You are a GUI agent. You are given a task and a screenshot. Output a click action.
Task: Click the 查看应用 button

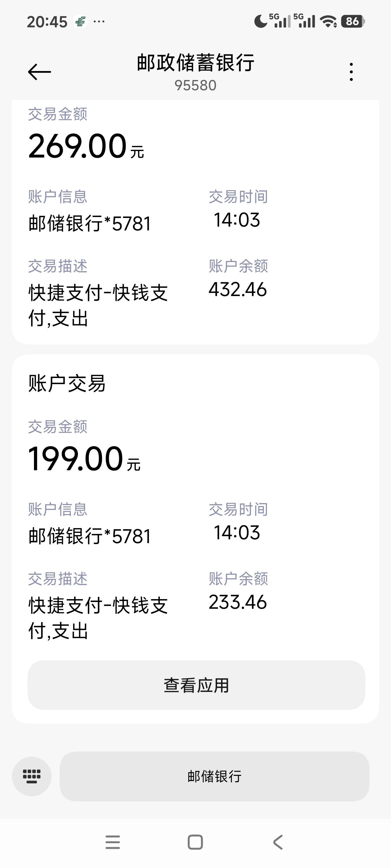[196, 685]
